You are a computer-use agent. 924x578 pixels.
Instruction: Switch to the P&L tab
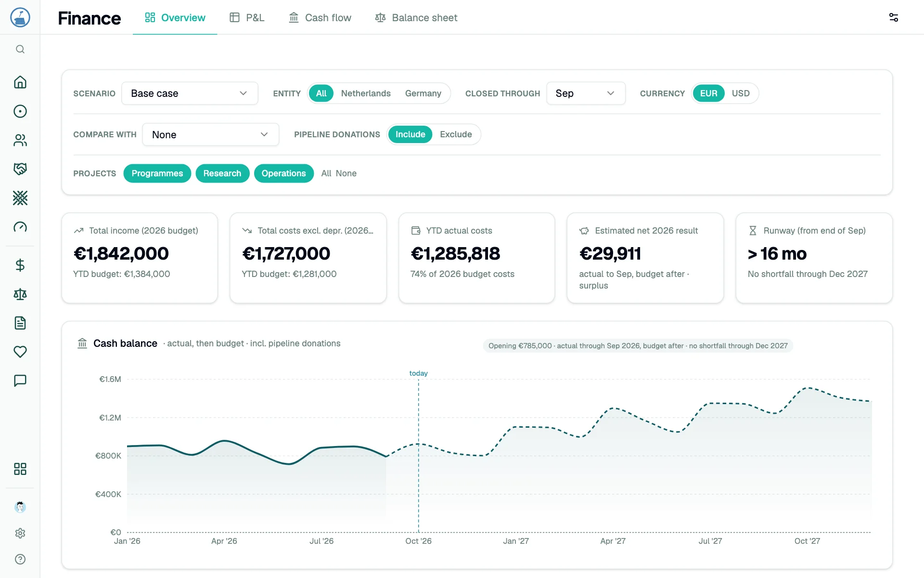[247, 18]
